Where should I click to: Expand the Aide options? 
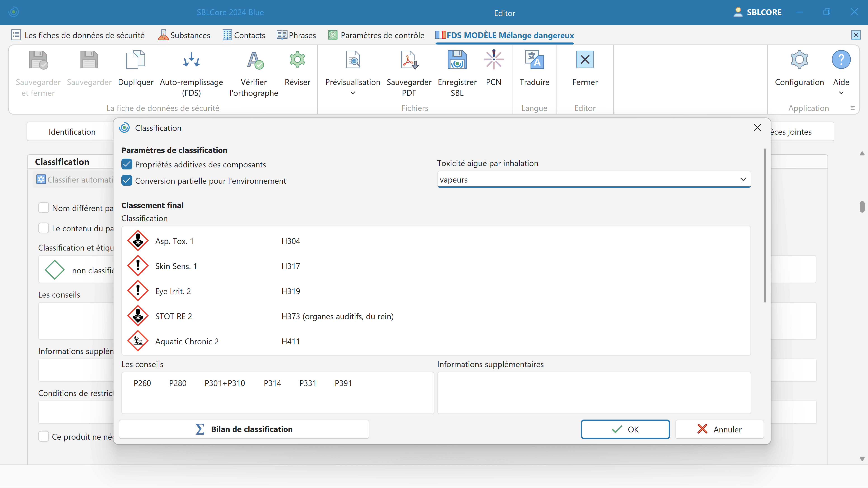tap(841, 93)
